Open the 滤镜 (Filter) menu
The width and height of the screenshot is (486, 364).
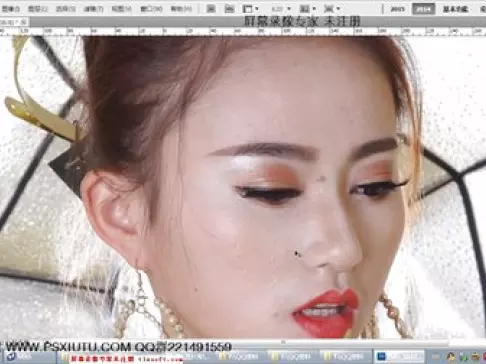93,9
